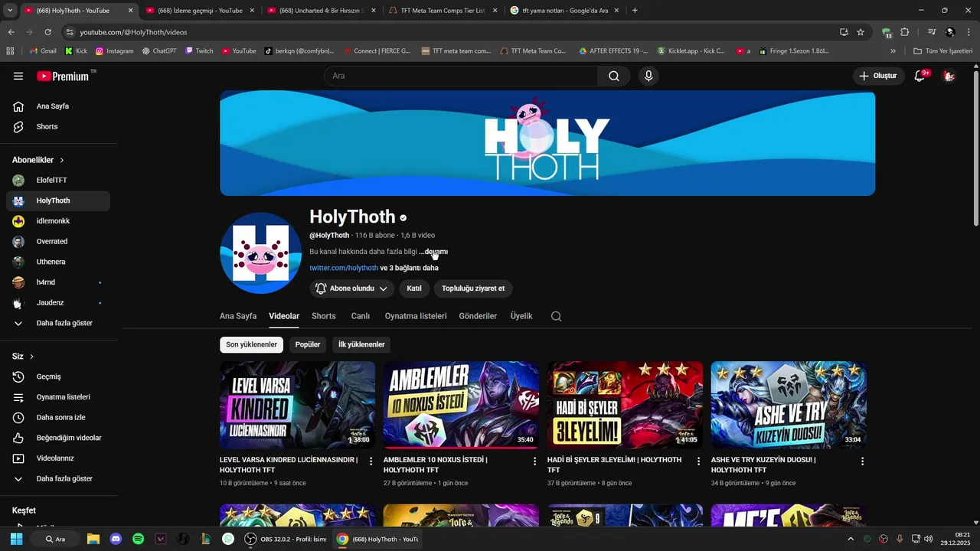Filter videos by Popüler
The height and width of the screenshot is (551, 980).
[x=308, y=344]
